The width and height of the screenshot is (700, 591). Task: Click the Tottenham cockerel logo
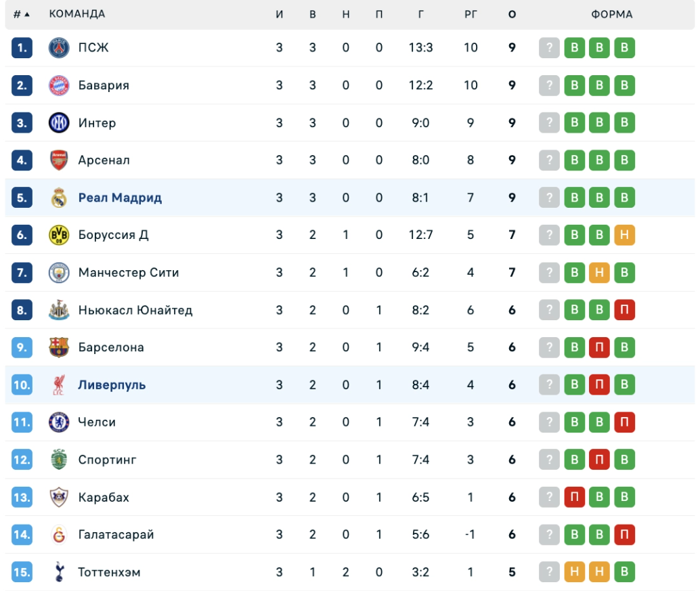(x=59, y=572)
